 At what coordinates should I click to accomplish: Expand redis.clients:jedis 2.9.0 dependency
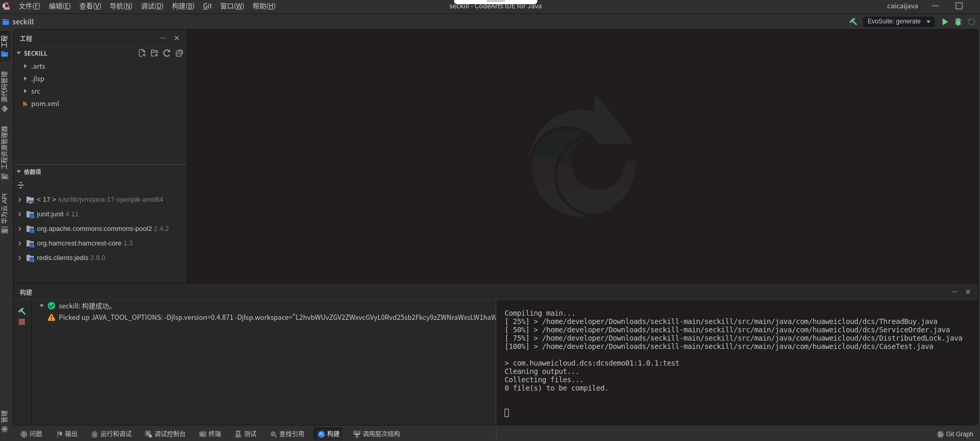pyautogui.click(x=20, y=258)
